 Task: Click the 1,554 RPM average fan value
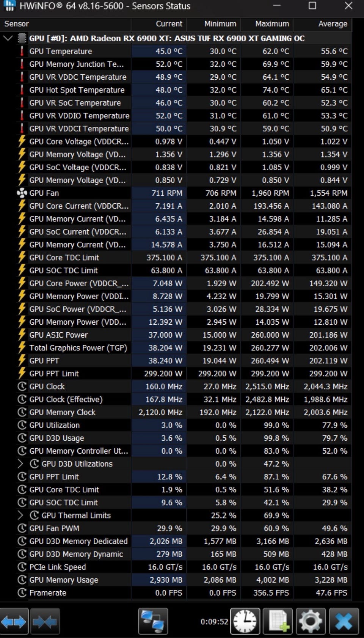[329, 193]
